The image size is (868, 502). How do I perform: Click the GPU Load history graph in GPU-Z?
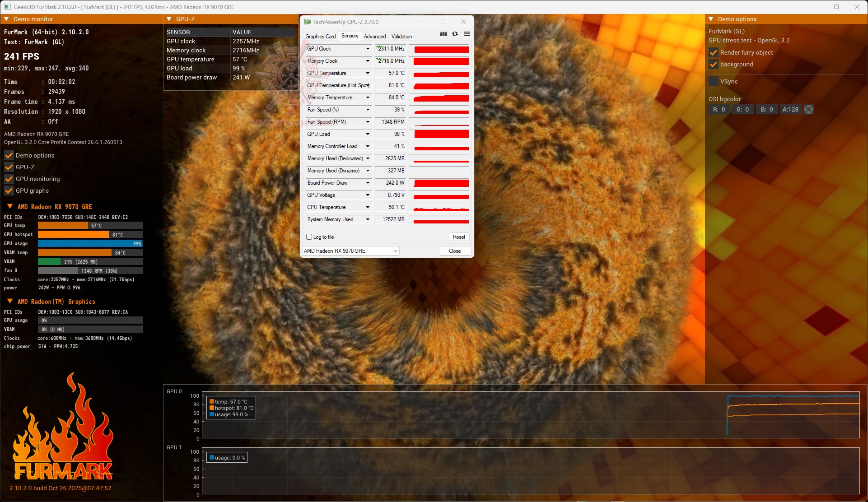439,134
